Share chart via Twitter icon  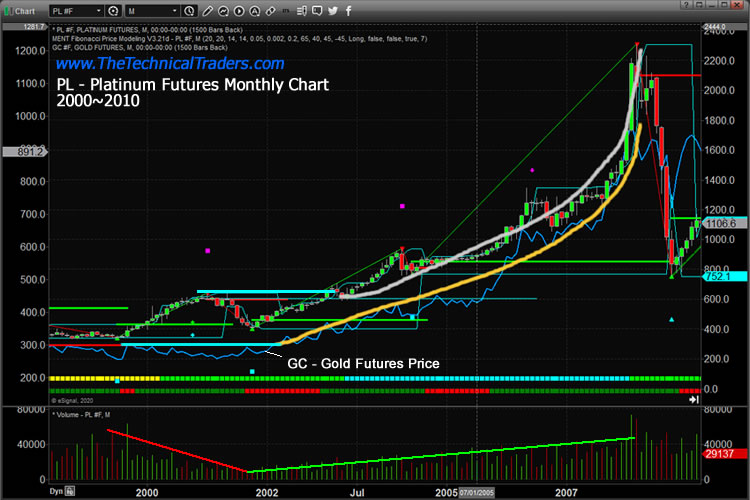click(x=332, y=9)
